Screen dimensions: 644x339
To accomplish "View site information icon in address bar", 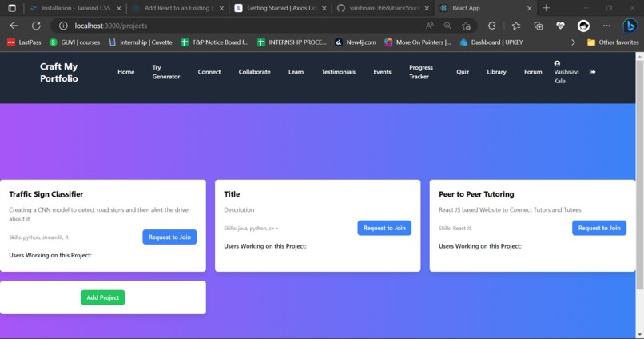I will [63, 26].
